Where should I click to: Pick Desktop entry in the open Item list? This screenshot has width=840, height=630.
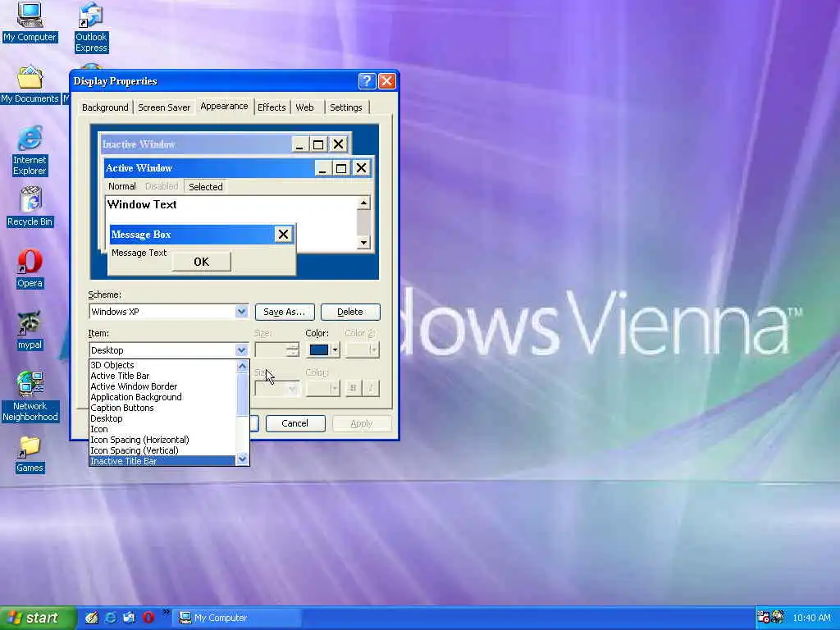click(x=162, y=418)
